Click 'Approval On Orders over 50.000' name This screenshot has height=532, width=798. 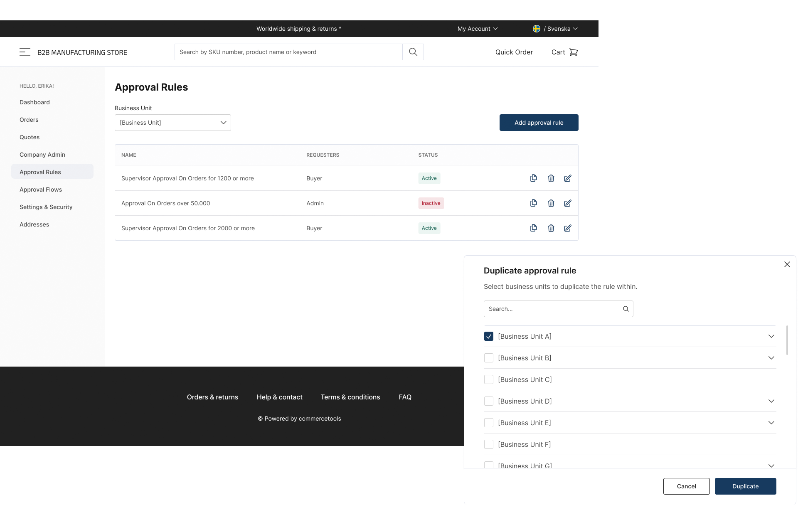coord(166,203)
